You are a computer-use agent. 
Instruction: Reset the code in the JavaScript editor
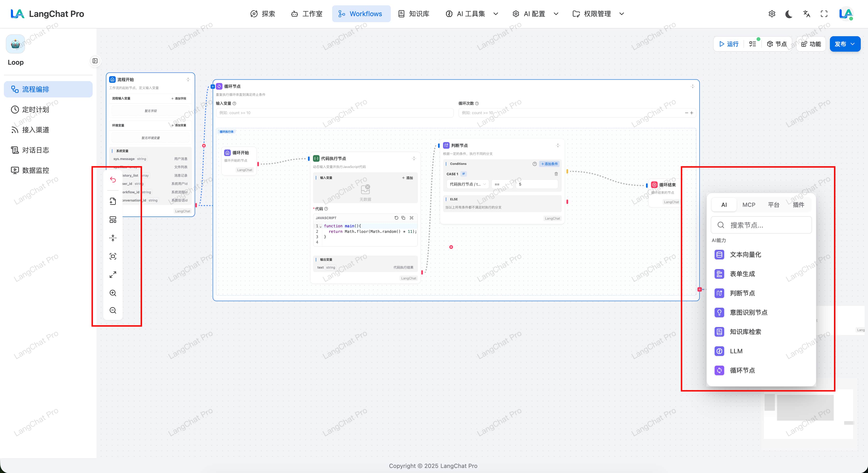point(396,218)
